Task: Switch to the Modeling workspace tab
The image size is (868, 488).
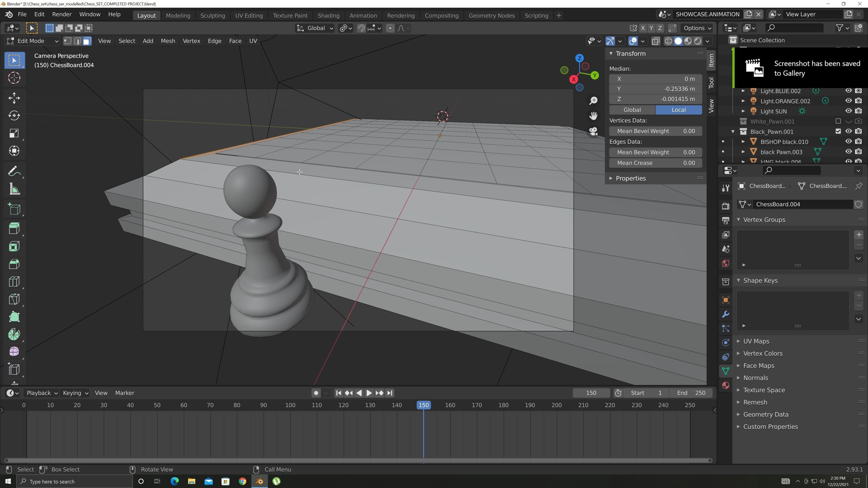Action: click(178, 16)
